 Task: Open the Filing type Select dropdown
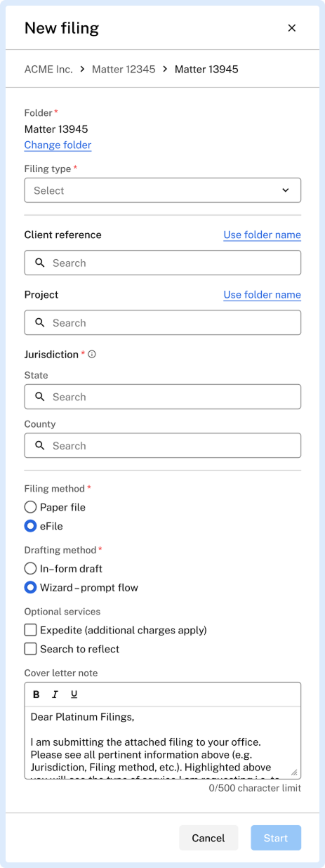click(x=163, y=190)
